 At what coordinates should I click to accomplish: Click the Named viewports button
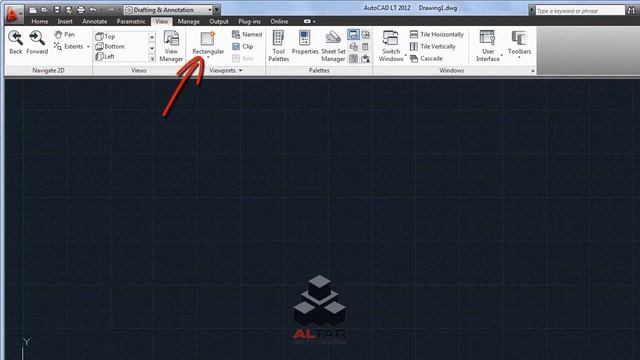[247, 35]
